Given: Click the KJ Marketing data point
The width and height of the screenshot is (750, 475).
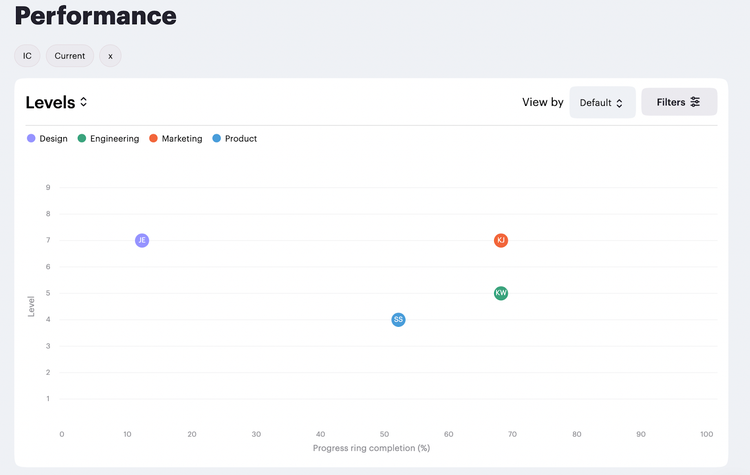Looking at the screenshot, I should pos(501,240).
